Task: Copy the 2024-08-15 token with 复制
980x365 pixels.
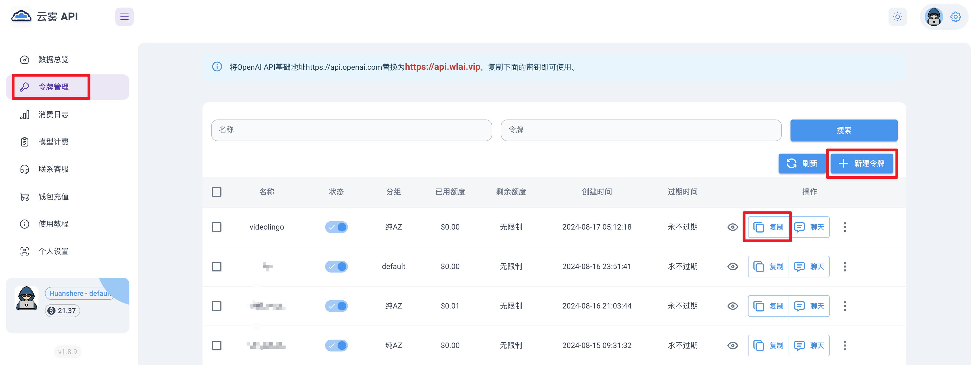Action: click(769, 346)
